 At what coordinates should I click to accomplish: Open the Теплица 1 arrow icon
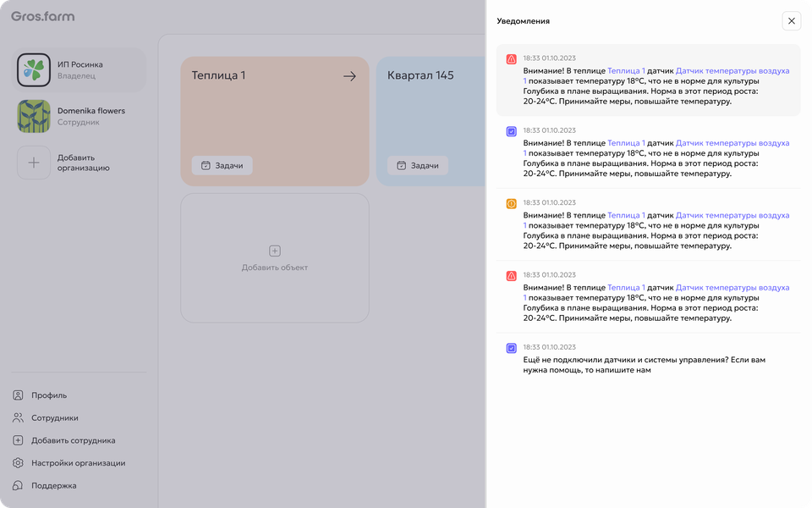coord(349,76)
